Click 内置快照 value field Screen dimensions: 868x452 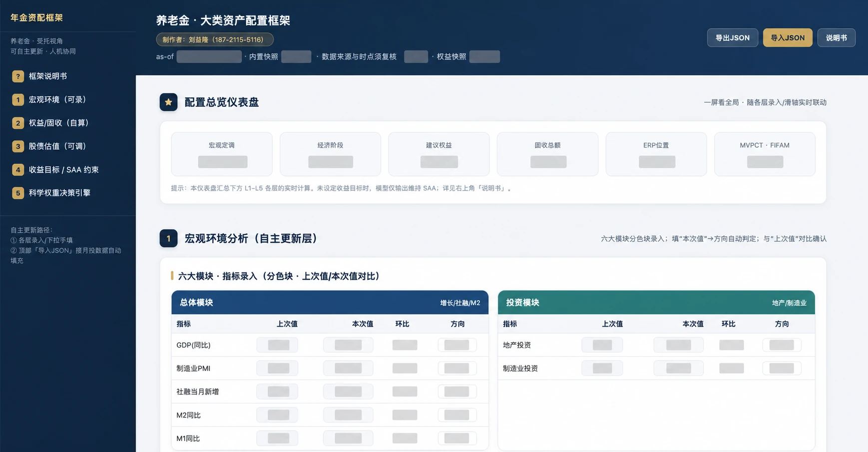click(x=296, y=56)
